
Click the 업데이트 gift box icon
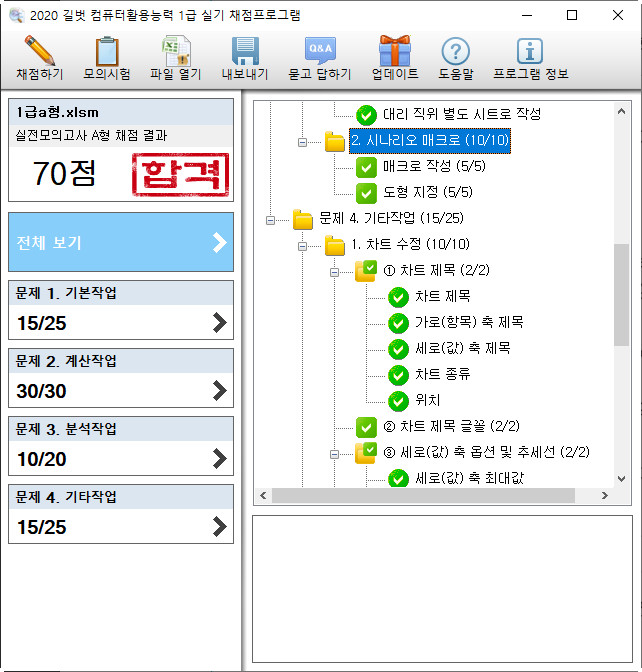coord(395,51)
